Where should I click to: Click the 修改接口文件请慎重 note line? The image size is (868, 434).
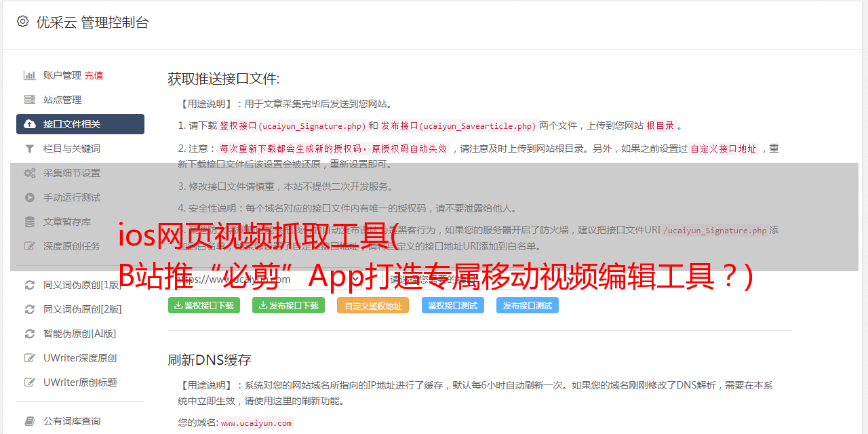(285, 186)
